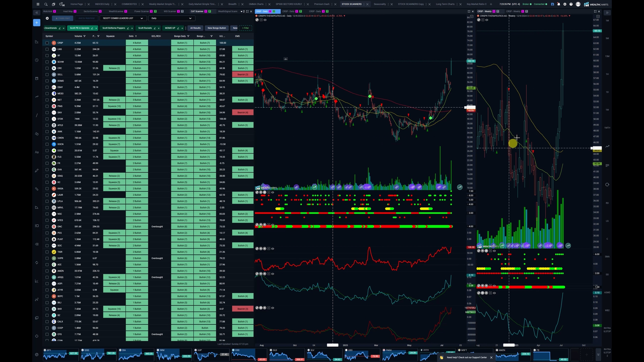This screenshot has width=644, height=362.
Task: Open scanner settings gear icon
Action: (x=47, y=18)
